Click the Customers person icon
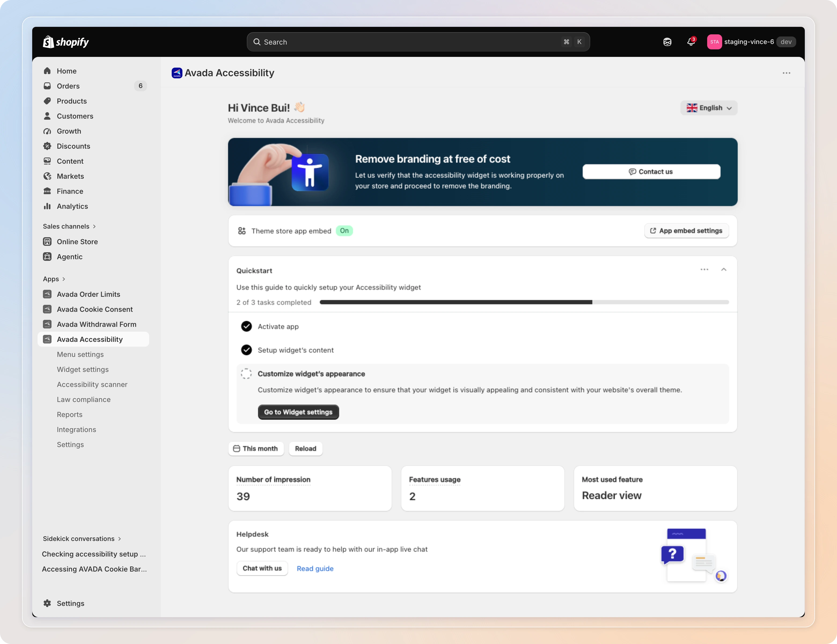Viewport: 837px width, 644px height. point(47,116)
